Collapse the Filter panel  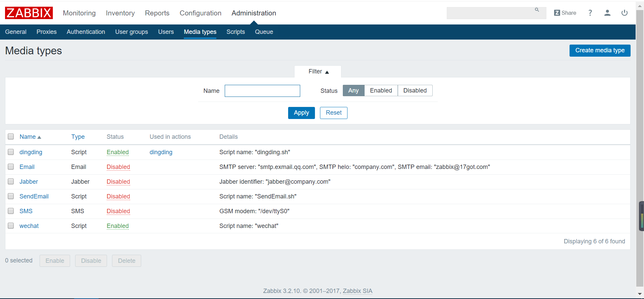(318, 71)
